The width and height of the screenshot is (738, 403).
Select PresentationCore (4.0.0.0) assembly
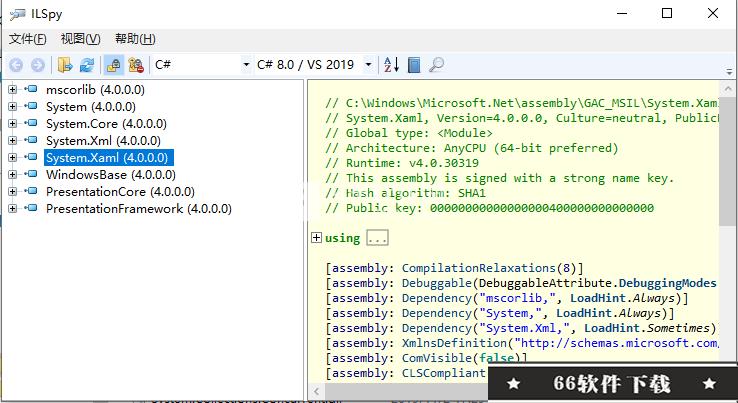point(120,192)
